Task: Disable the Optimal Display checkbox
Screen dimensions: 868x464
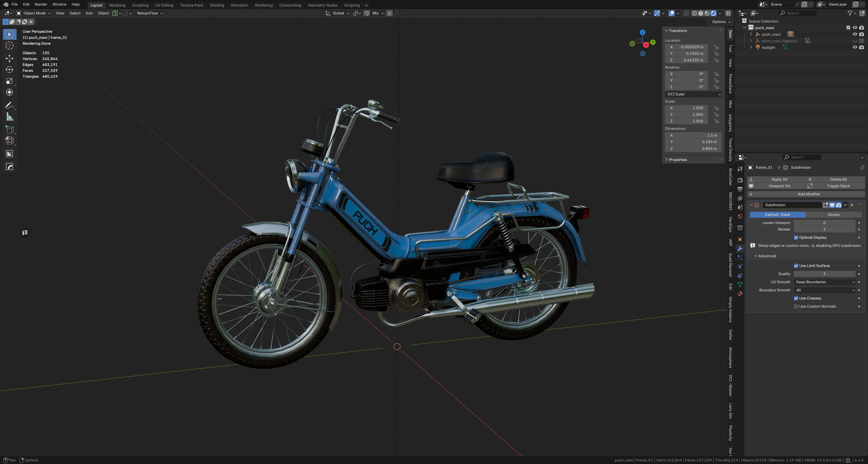Action: (x=796, y=237)
